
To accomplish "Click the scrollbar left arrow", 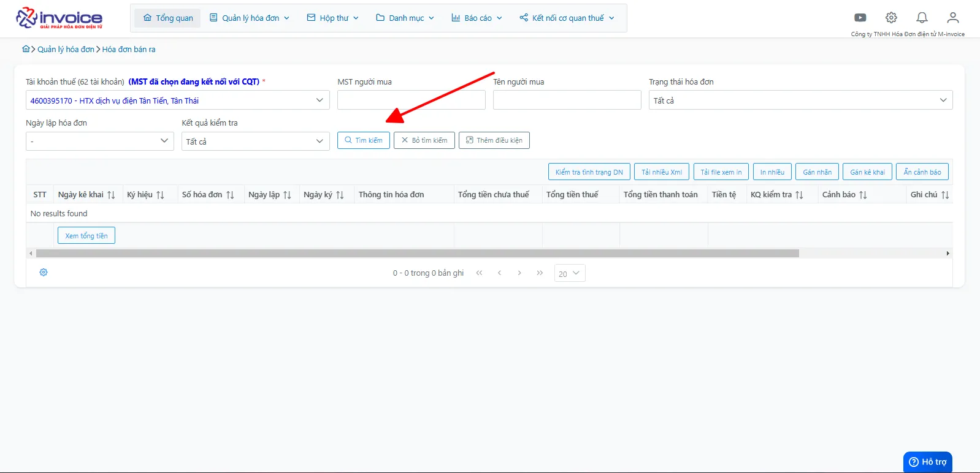I will pos(31,253).
